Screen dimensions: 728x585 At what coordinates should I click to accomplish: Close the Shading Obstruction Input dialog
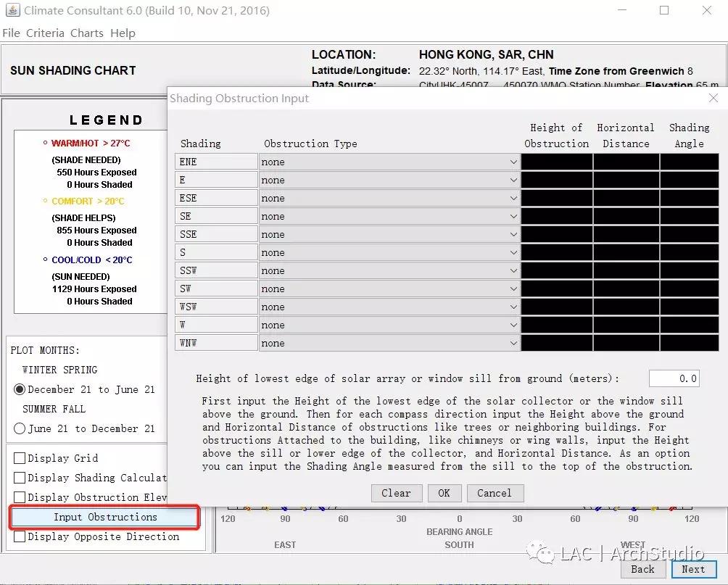pos(713,98)
